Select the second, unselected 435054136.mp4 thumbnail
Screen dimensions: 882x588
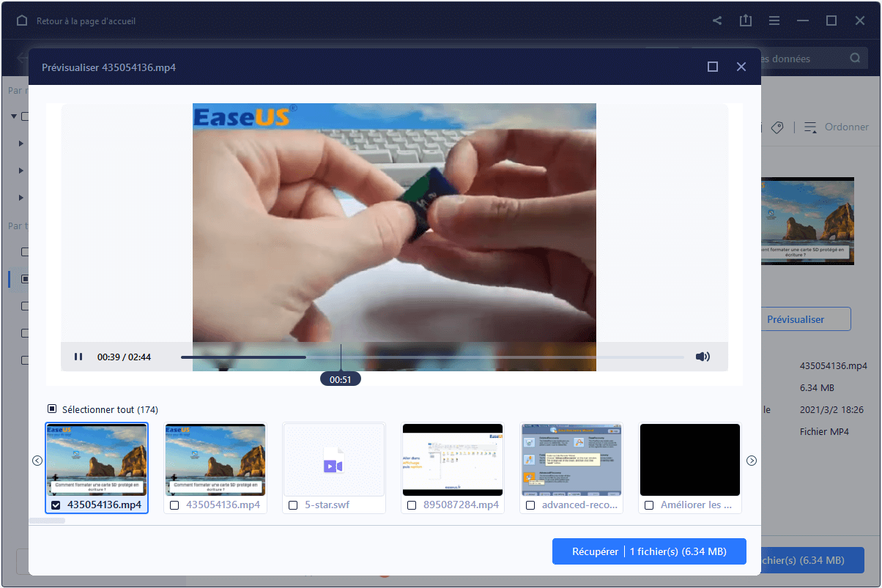215,460
